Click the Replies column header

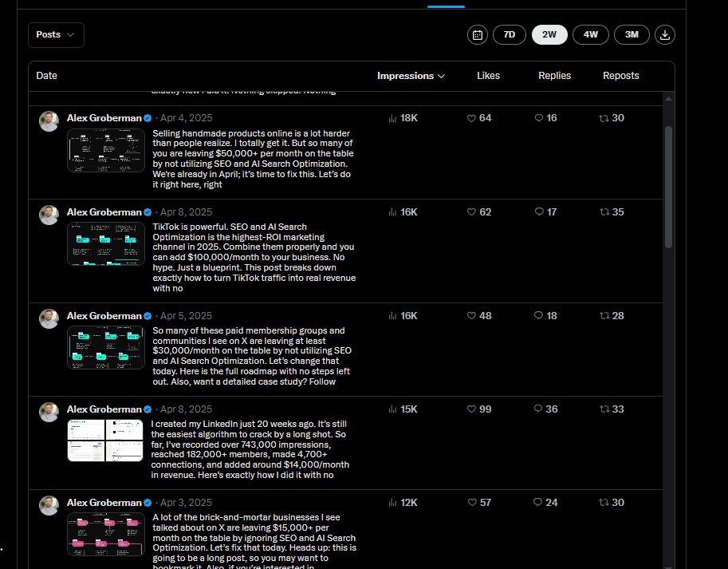554,76
